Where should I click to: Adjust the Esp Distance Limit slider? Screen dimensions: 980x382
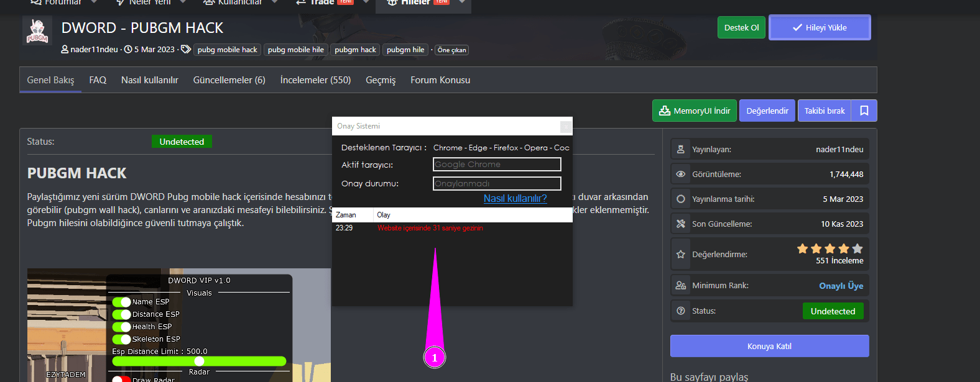pos(199,361)
